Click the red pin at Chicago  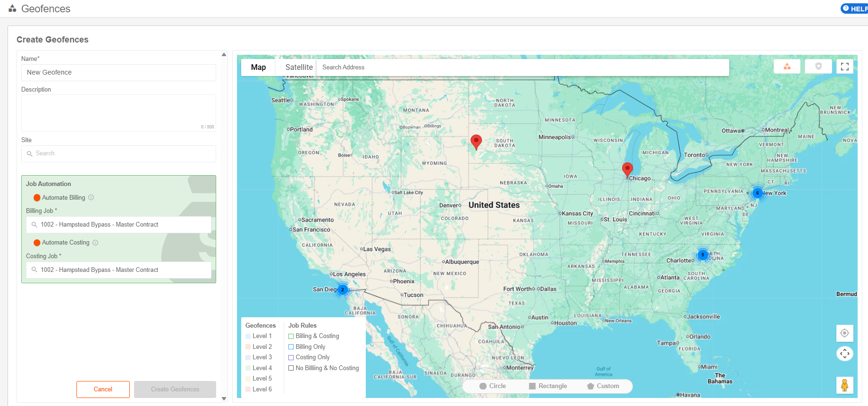[627, 170]
